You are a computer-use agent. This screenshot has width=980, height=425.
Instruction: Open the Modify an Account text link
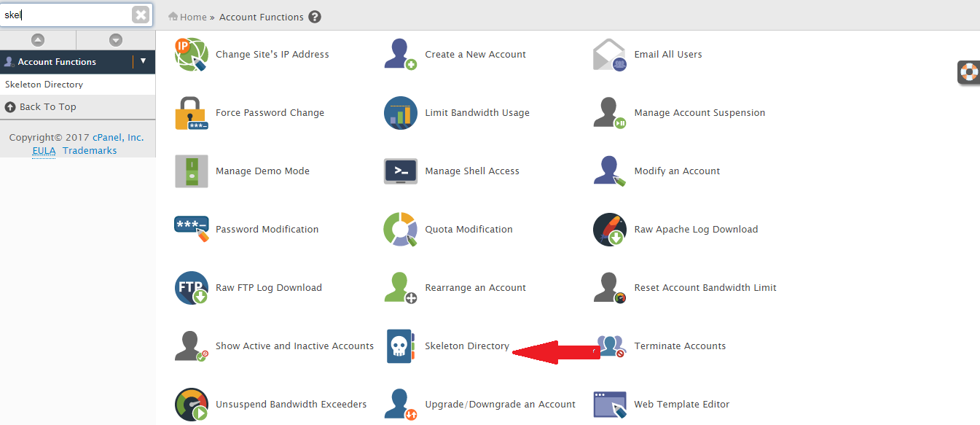coord(677,171)
